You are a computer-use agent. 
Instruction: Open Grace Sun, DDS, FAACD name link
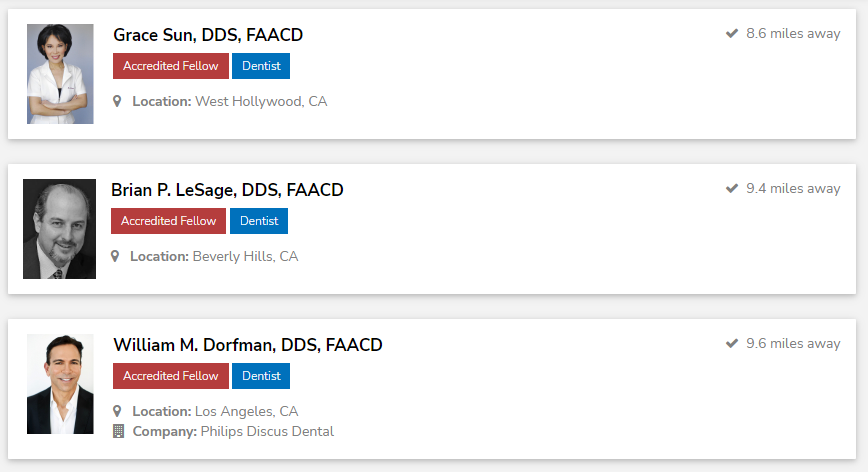208,35
